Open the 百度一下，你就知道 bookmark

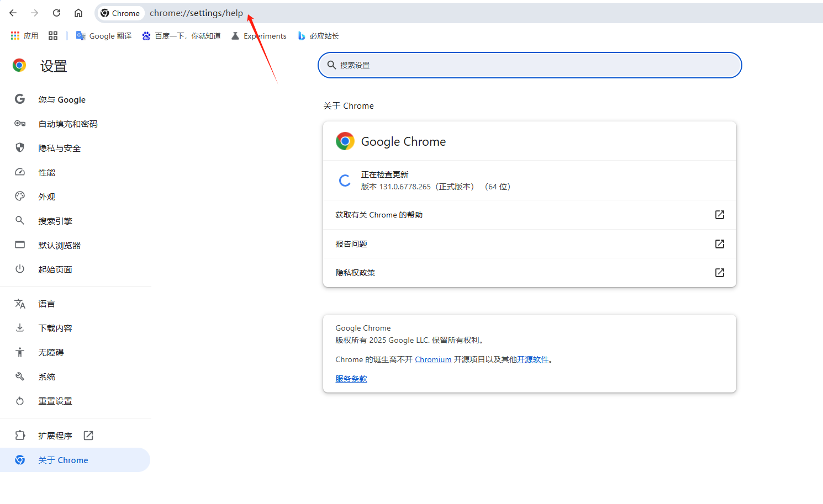(181, 36)
